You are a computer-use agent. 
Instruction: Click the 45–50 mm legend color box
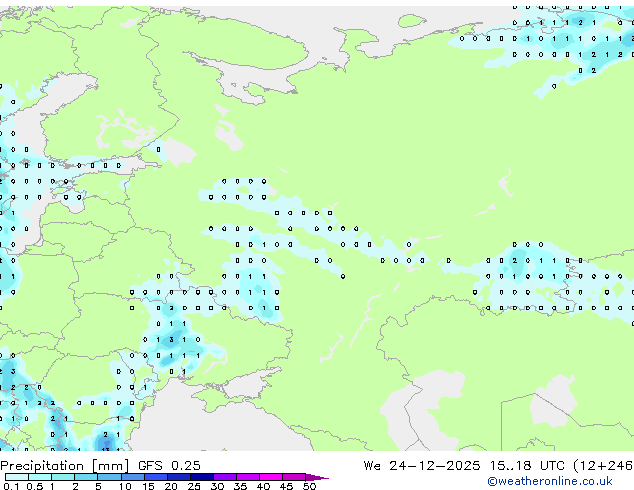tap(294, 477)
